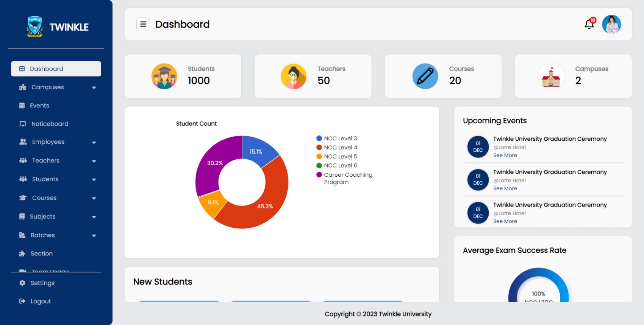The height and width of the screenshot is (325, 644).
Task: Click the school building icon on Campuses card
Action: (x=551, y=76)
